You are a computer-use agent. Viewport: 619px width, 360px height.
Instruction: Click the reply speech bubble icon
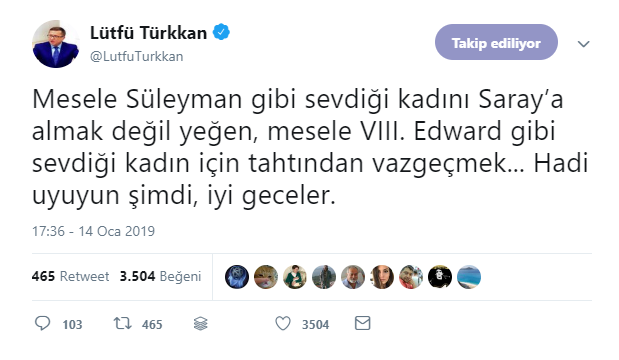coord(42,323)
